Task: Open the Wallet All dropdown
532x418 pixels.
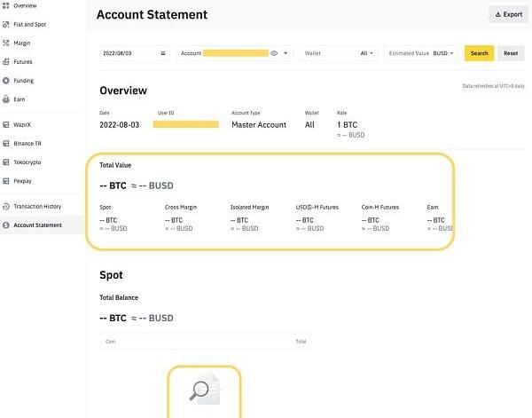Action: [x=367, y=53]
